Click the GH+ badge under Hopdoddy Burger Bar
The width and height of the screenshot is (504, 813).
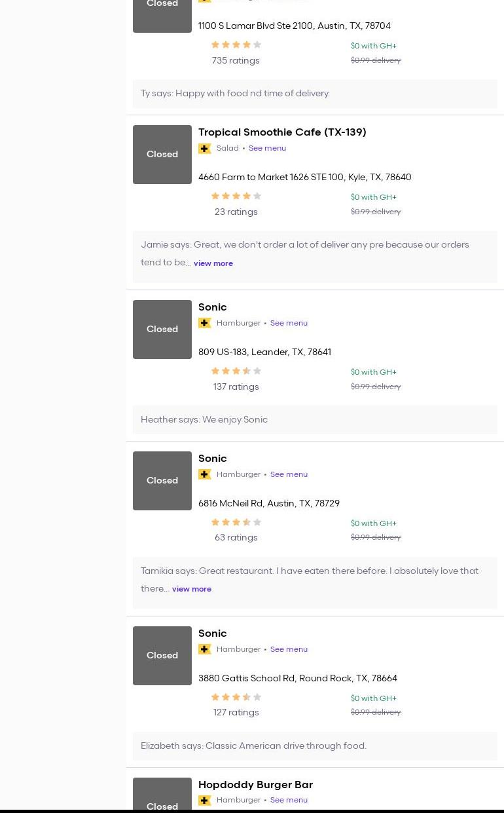205,801
